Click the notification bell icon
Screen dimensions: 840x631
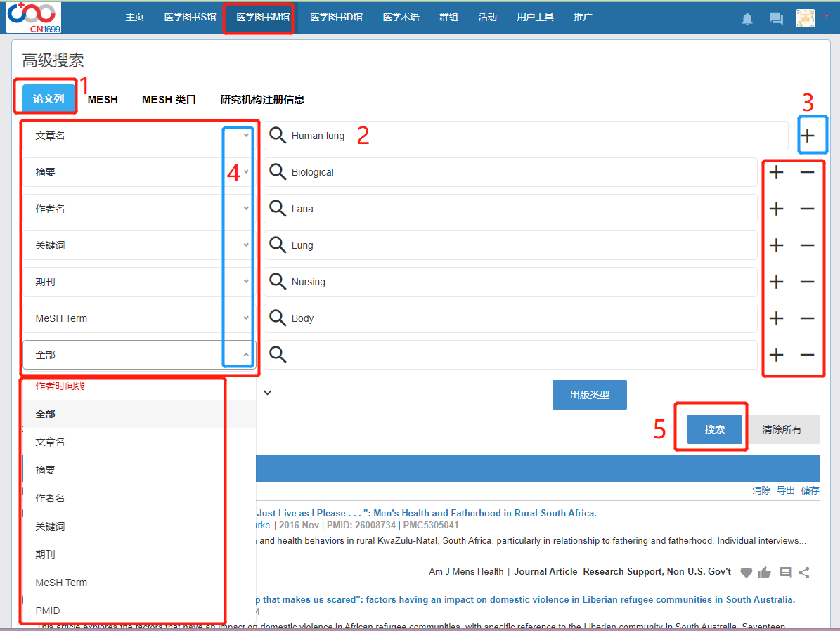[x=747, y=19]
